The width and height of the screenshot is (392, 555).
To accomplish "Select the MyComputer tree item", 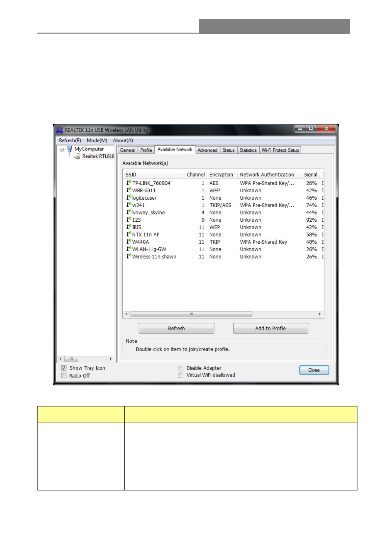I will (x=89, y=149).
